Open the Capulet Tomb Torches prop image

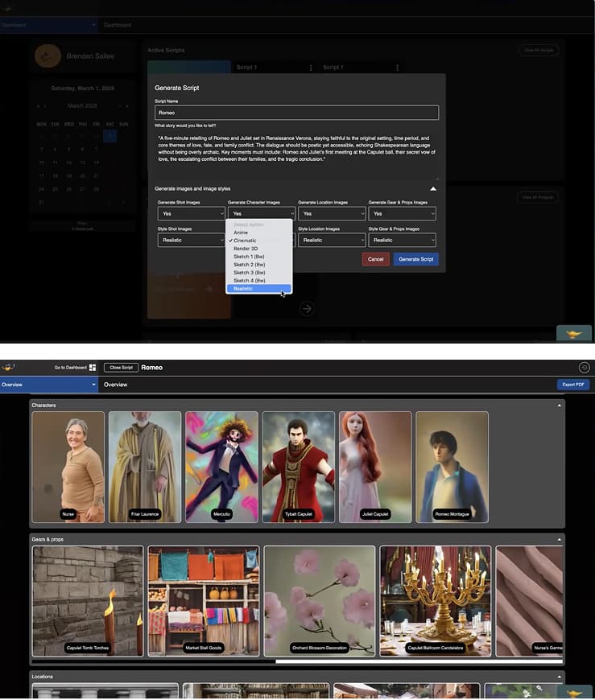(x=88, y=601)
